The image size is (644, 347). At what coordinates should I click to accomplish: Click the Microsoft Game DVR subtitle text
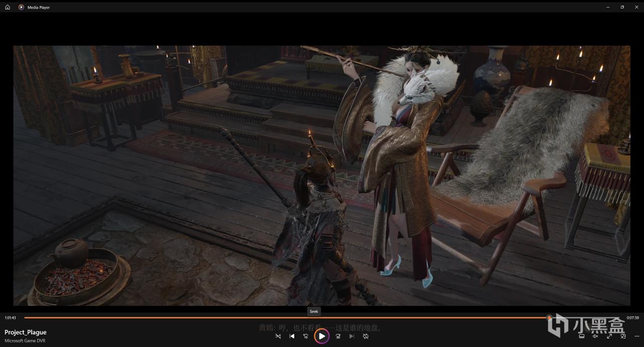(25, 341)
